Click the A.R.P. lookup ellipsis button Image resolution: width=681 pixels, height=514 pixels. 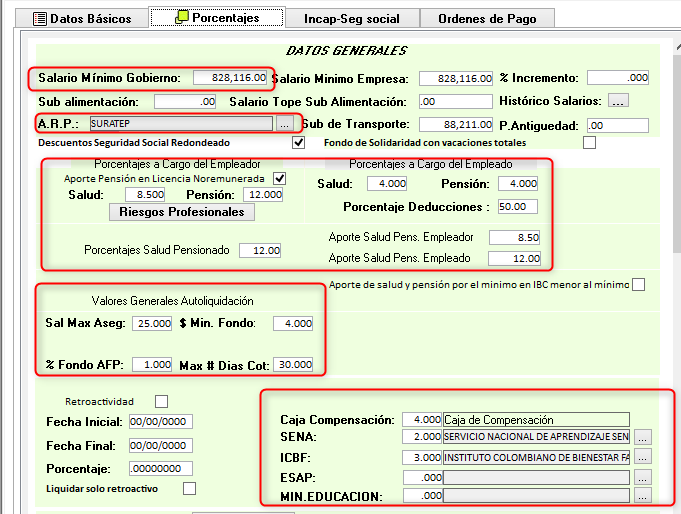[285, 124]
